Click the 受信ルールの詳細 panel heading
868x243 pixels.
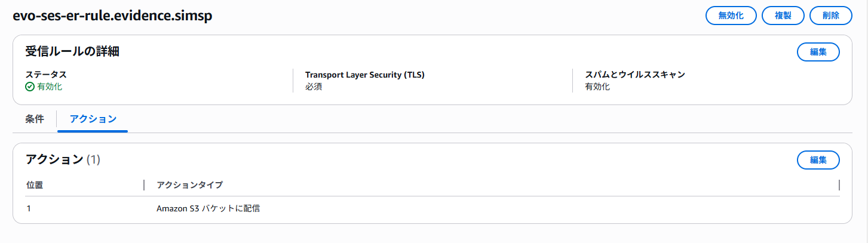point(72,51)
